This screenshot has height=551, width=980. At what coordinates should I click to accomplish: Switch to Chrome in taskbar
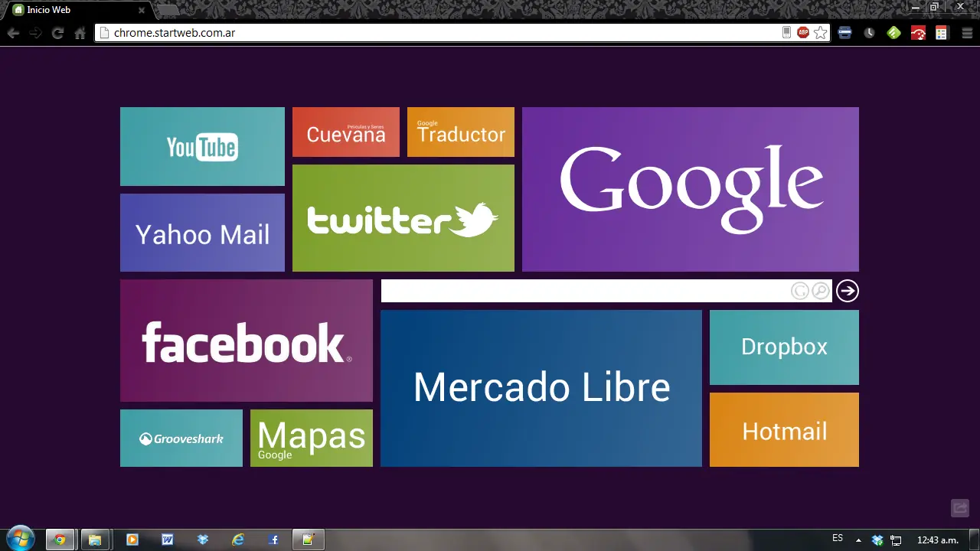[60, 540]
